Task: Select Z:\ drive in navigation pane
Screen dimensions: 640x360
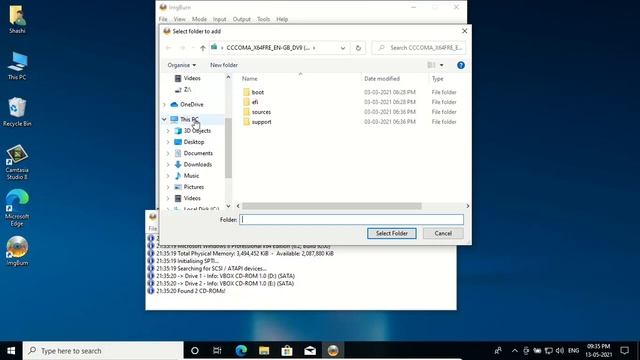Action: pyautogui.click(x=187, y=90)
